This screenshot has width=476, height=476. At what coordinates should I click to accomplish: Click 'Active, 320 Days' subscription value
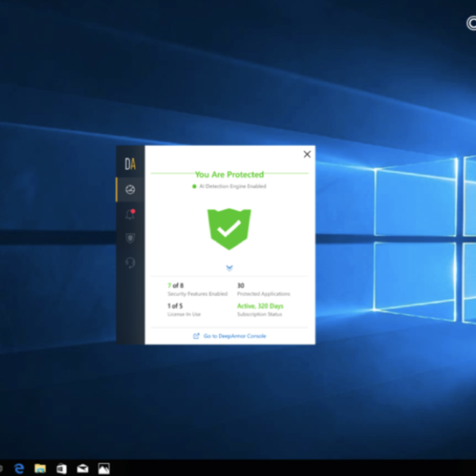pyautogui.click(x=260, y=306)
